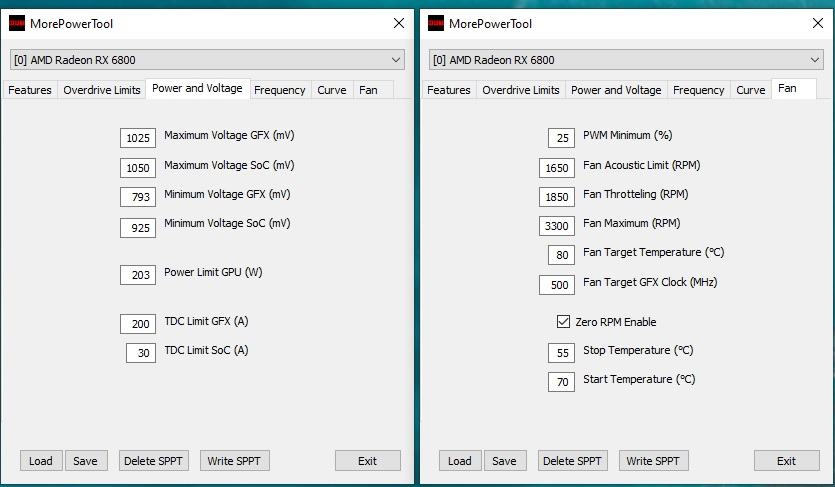
Task: Switch to Features tab in left window
Action: click(x=30, y=90)
